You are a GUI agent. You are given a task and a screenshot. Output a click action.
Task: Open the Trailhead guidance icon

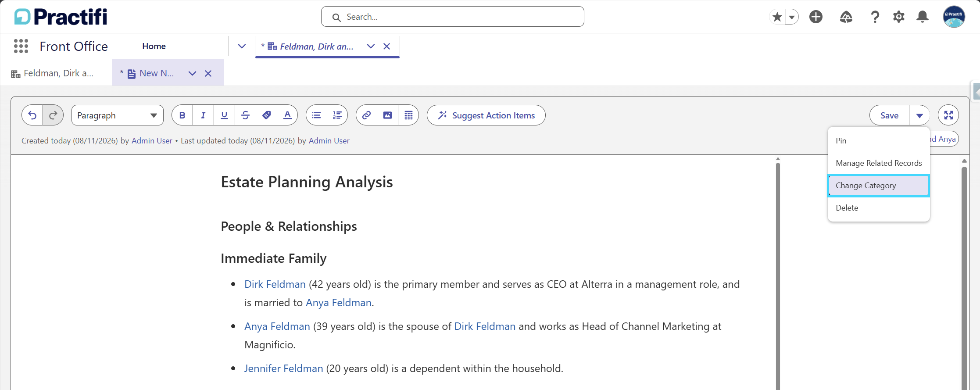(x=846, y=17)
